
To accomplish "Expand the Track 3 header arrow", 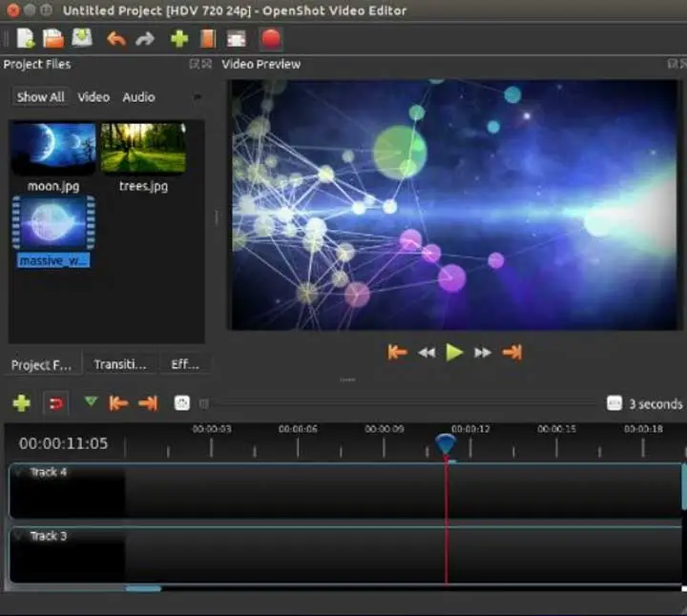I will pos(19,536).
